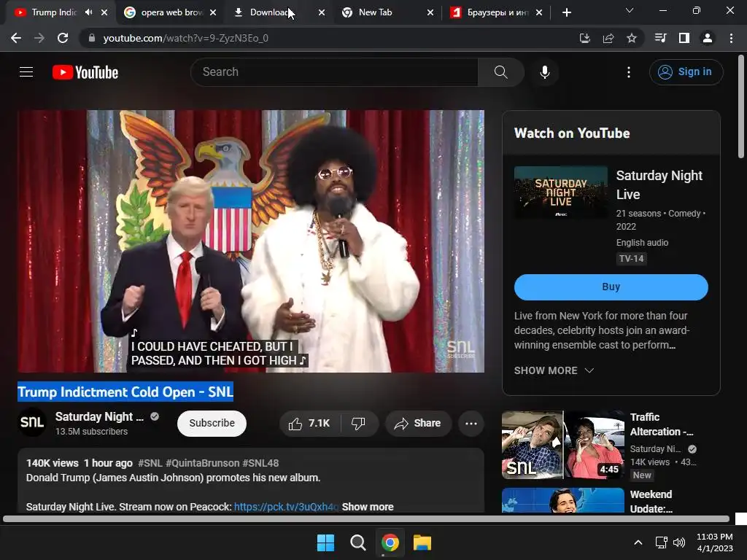Click the vertical page scrollbar
The width and height of the screenshot is (747, 560).
(741, 107)
